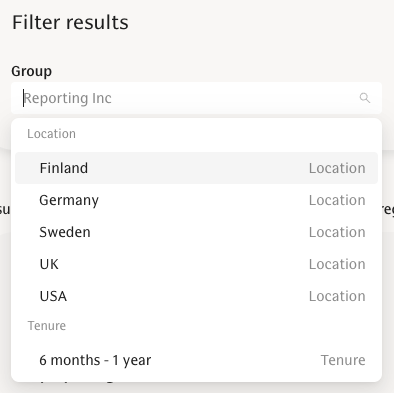Click the Tenure section header in dropdown
Screen dimensions: 394x393
click(47, 326)
